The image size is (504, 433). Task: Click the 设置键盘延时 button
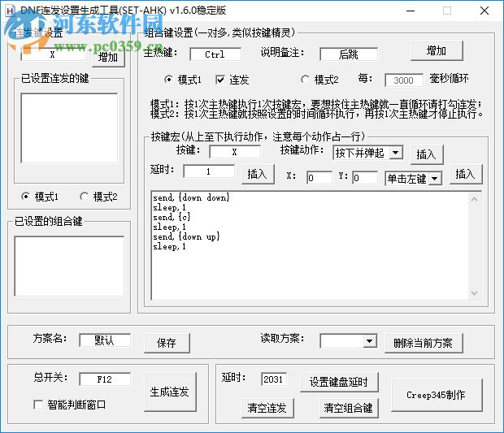pyautogui.click(x=339, y=382)
